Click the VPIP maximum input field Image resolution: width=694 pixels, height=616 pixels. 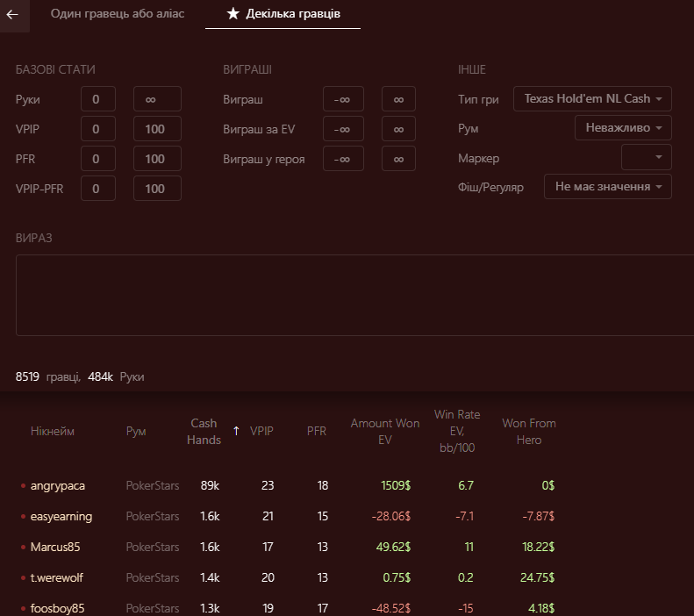(157, 129)
